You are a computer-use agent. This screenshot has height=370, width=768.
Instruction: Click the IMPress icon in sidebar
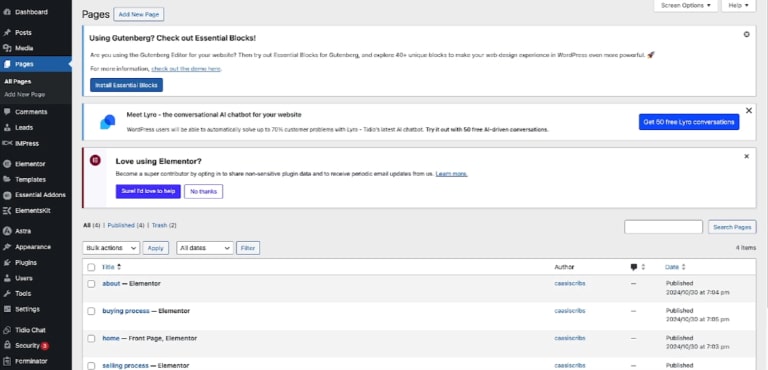point(7,143)
